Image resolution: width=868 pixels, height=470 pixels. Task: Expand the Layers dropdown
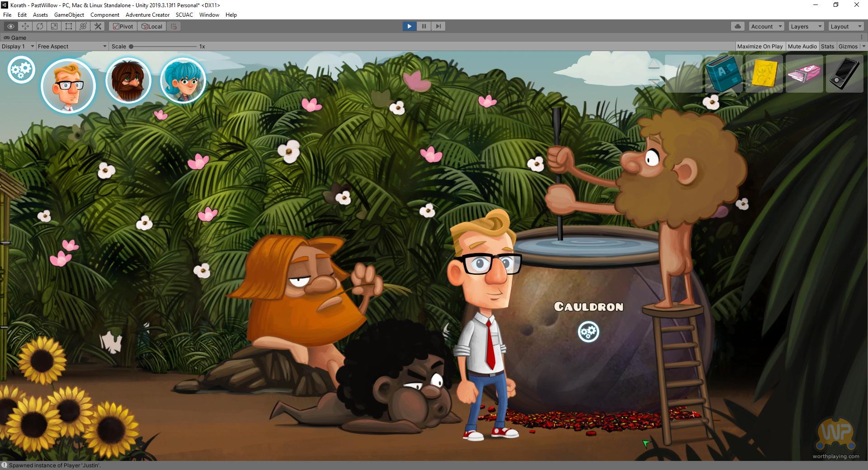[x=806, y=26]
